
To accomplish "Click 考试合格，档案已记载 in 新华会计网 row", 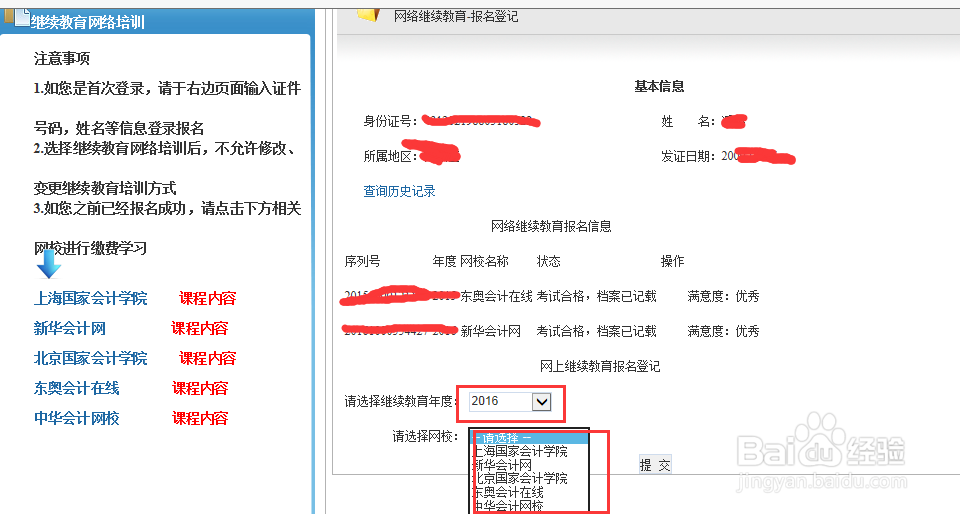I will pos(596,331).
